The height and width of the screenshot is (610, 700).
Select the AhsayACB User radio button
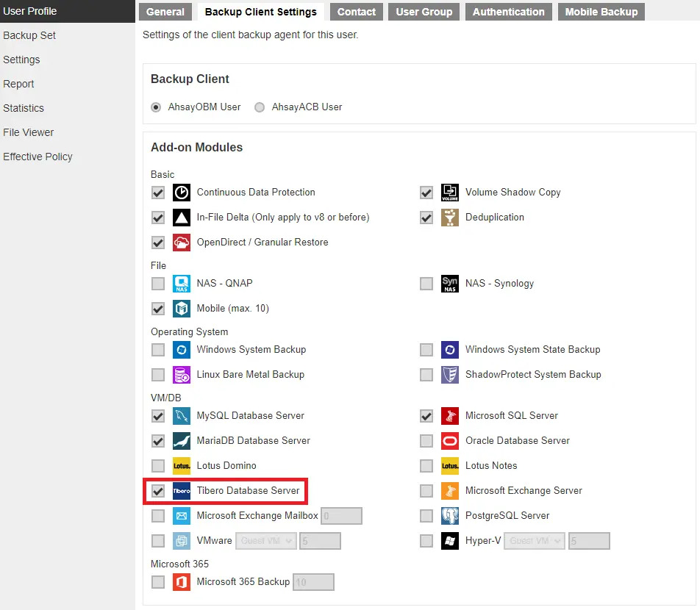coord(260,107)
